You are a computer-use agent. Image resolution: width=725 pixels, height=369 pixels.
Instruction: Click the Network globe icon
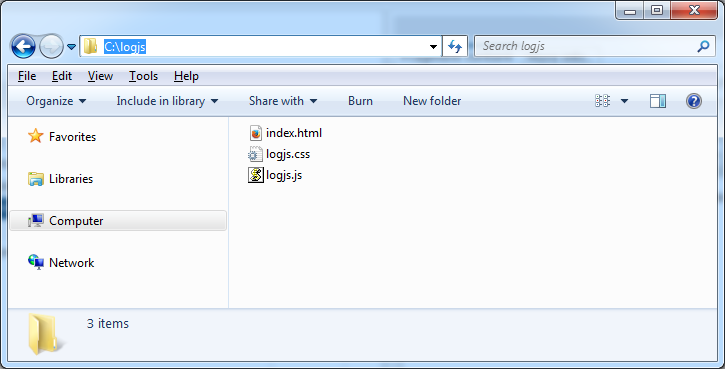coord(36,262)
